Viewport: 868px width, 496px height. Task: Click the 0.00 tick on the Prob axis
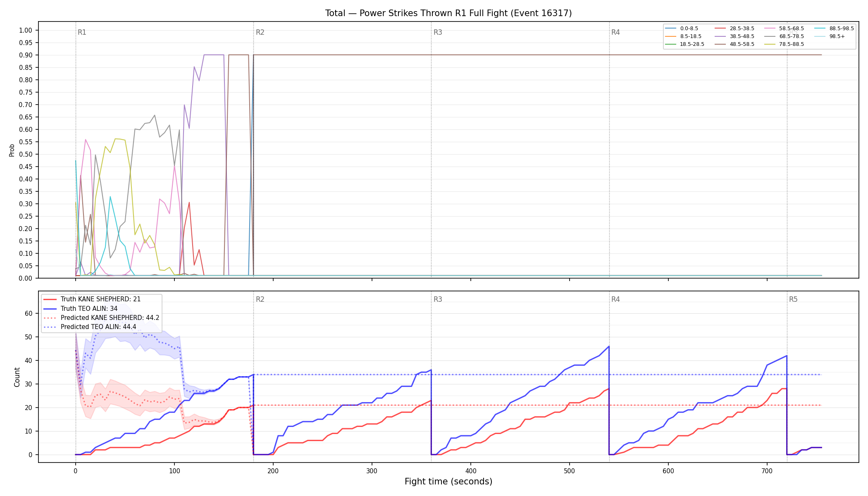[x=26, y=278]
